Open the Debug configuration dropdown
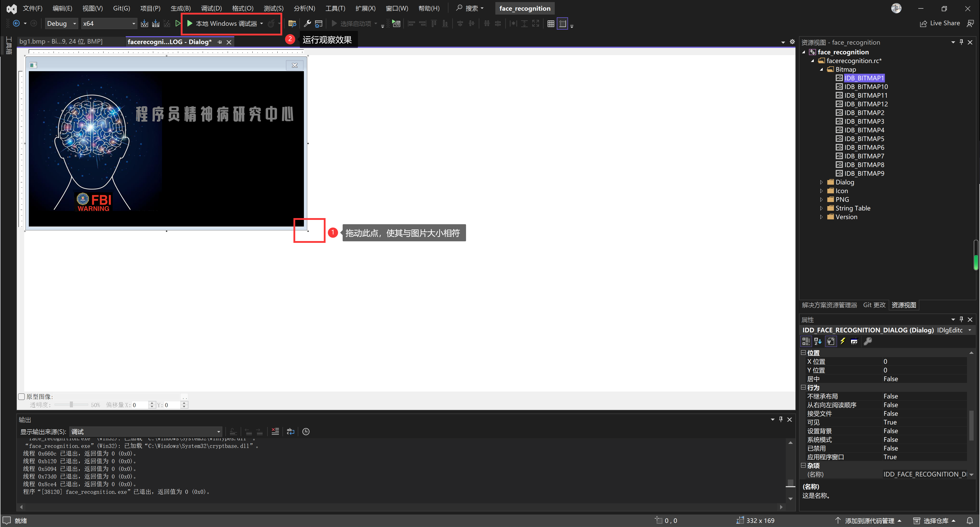Viewport: 980px width, 527px height. (x=74, y=24)
